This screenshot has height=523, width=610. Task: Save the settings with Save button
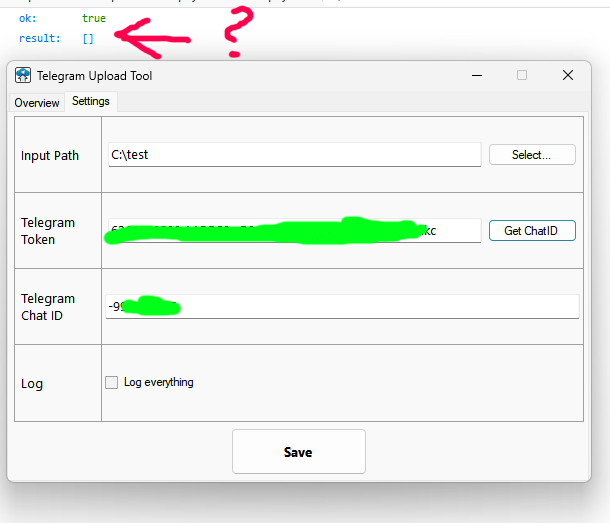click(x=298, y=452)
